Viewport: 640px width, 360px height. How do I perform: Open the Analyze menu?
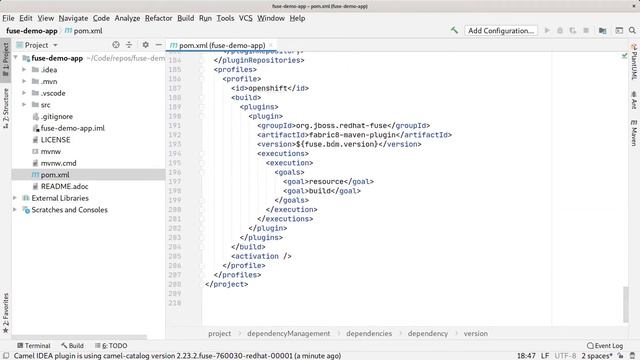127,18
